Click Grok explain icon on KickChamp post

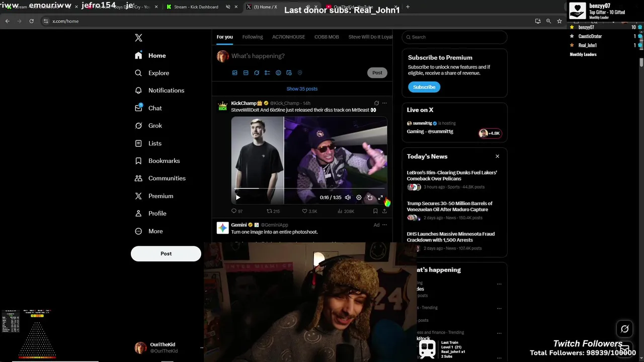point(376,103)
